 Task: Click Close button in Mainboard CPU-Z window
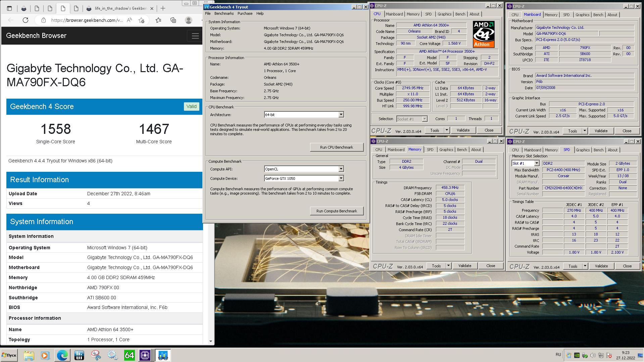point(627,131)
